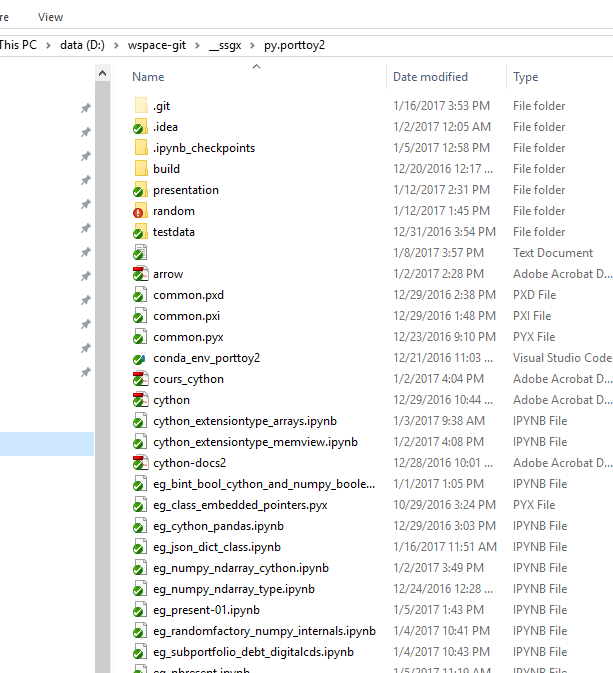Screen dimensions: 613x673
Task: Select the cours_cython PDF icon
Action: [140, 379]
